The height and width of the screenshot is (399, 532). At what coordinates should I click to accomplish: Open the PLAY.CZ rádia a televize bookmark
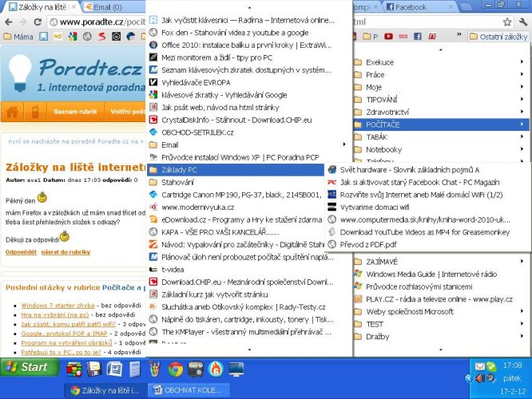click(x=441, y=299)
